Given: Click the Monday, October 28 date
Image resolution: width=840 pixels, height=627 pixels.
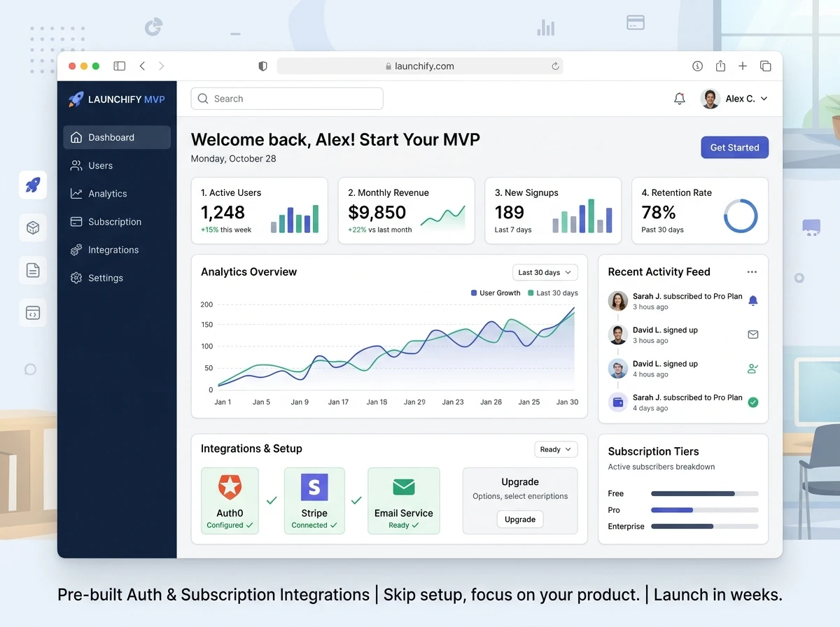Looking at the screenshot, I should (x=234, y=159).
